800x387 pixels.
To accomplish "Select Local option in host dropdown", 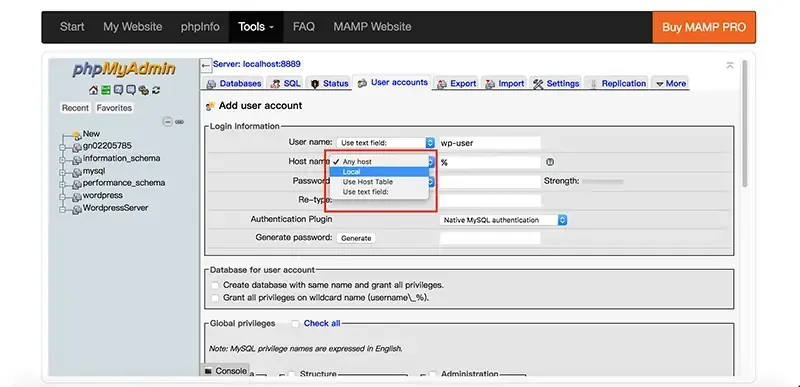I will [379, 172].
